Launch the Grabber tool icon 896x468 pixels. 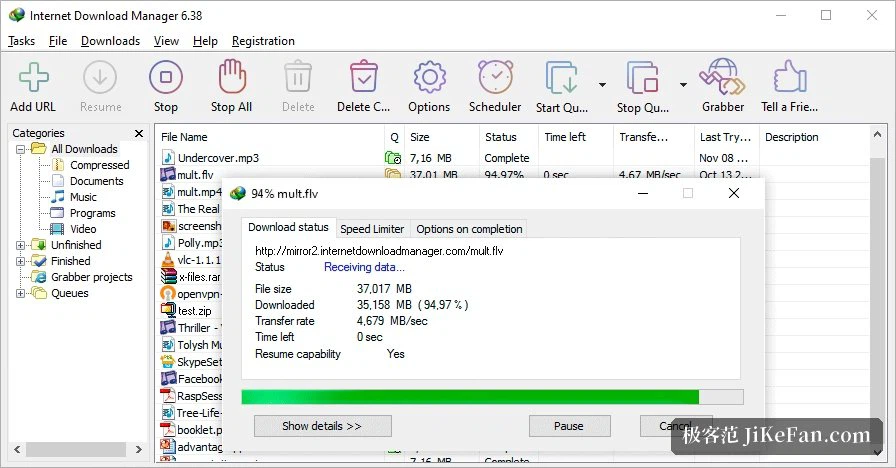click(722, 77)
